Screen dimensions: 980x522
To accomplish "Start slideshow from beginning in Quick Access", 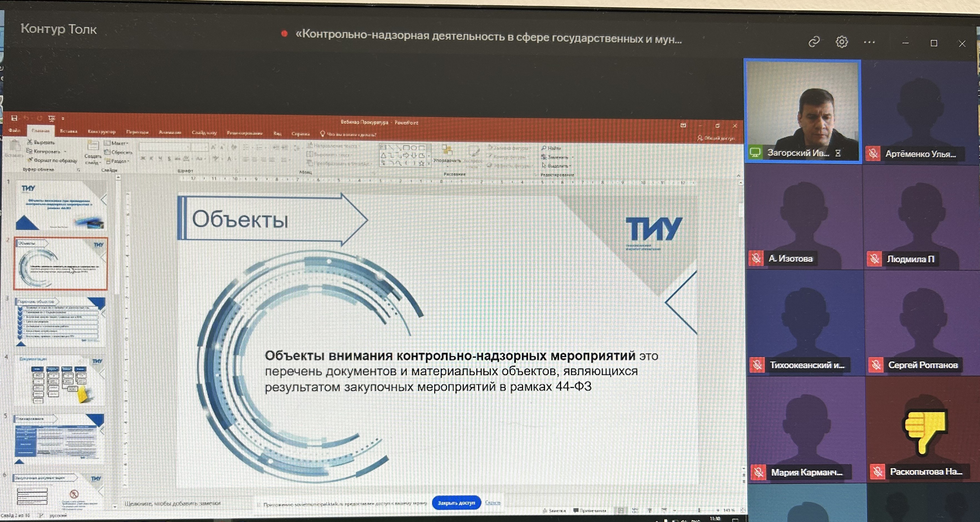I will pyautogui.click(x=52, y=118).
